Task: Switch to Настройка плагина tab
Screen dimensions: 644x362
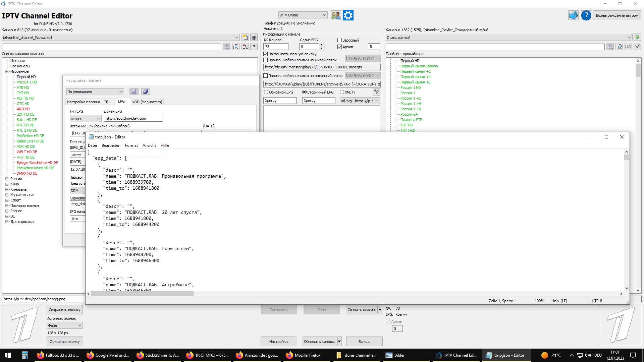Action: click(x=84, y=102)
